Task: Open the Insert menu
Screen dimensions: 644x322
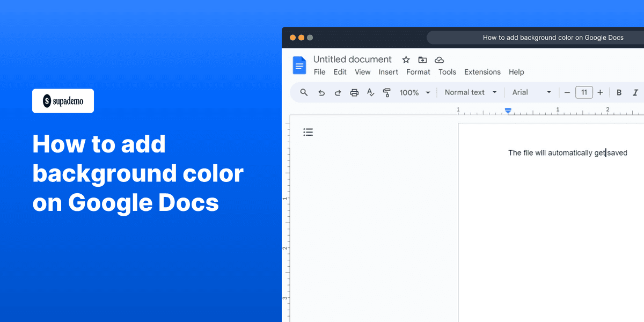Action: 388,72
